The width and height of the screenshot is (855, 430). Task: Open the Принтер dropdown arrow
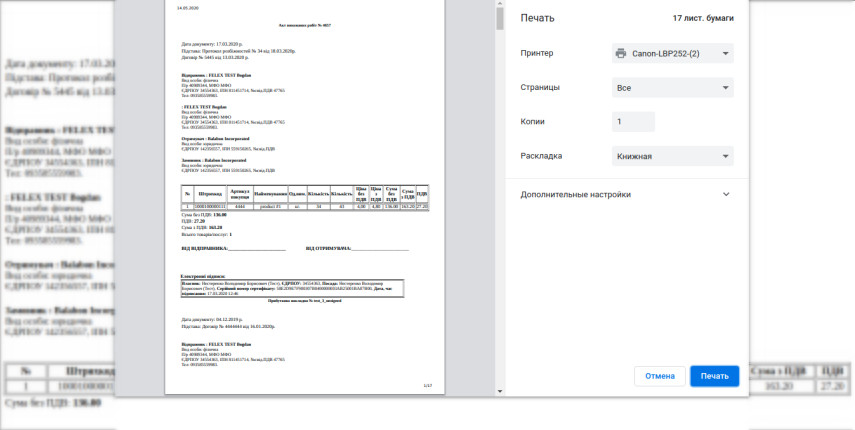(725, 53)
